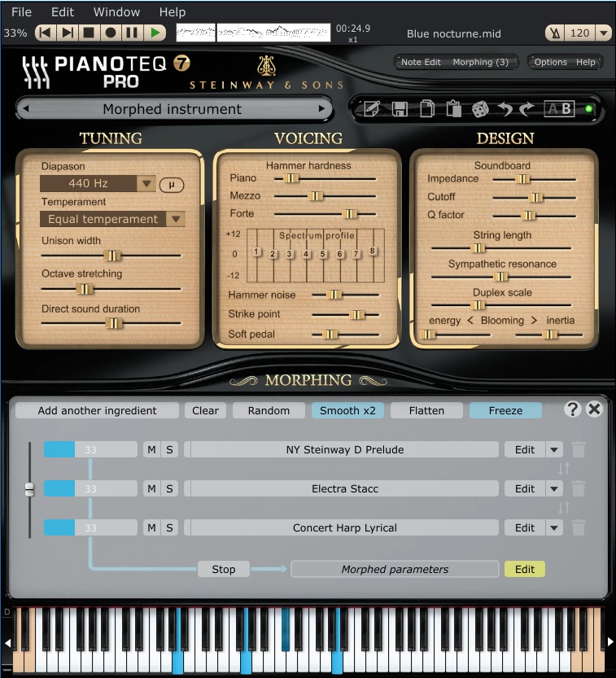Delete Concert Harp Lyrical ingredient
The width and height of the screenshot is (616, 678).
579,527
